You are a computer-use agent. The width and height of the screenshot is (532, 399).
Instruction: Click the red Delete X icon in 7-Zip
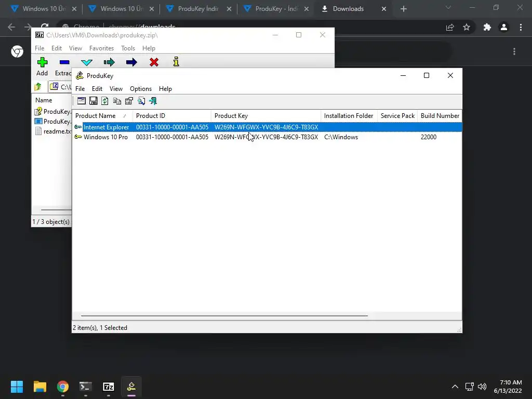coord(154,62)
